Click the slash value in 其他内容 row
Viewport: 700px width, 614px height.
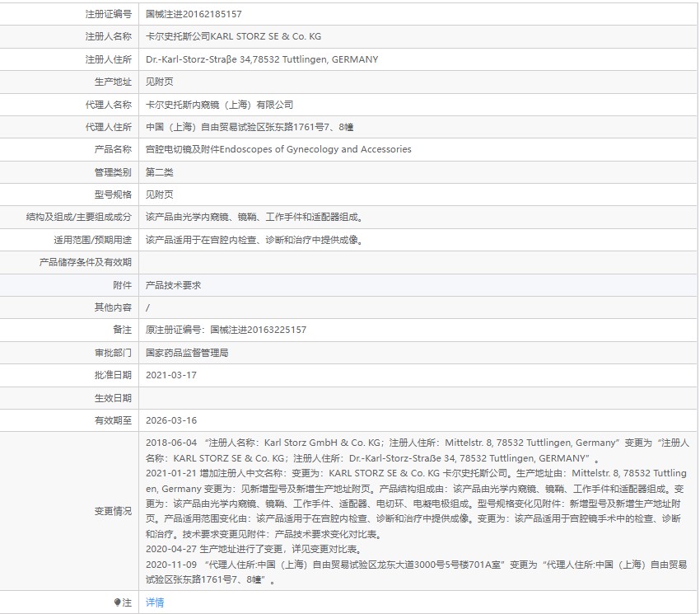(147, 307)
